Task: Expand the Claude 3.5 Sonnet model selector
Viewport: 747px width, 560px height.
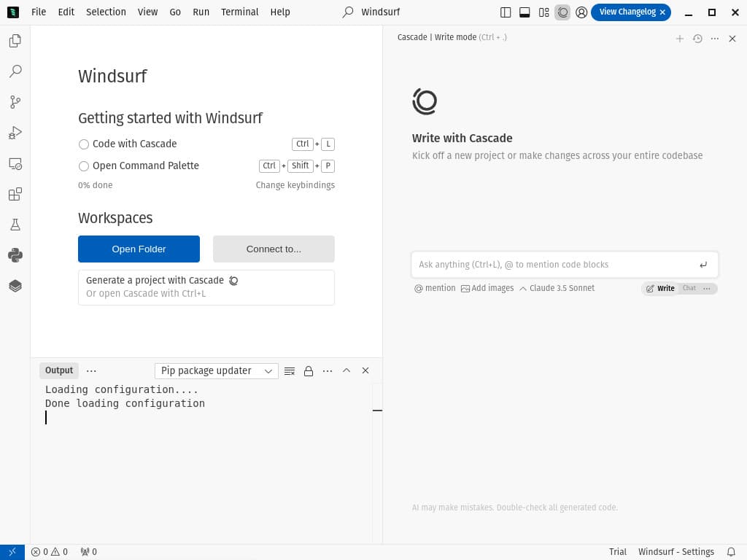Action: tap(558, 288)
